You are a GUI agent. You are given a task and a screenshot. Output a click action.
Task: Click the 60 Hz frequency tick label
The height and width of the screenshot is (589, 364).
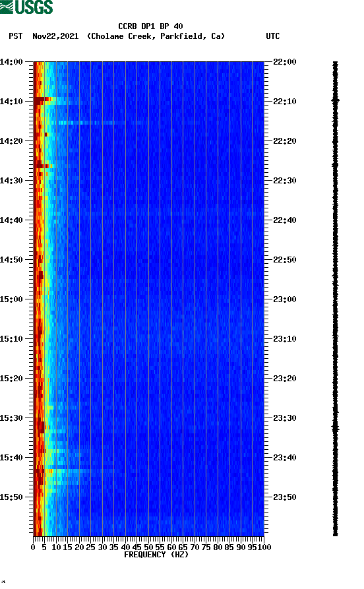click(x=171, y=547)
